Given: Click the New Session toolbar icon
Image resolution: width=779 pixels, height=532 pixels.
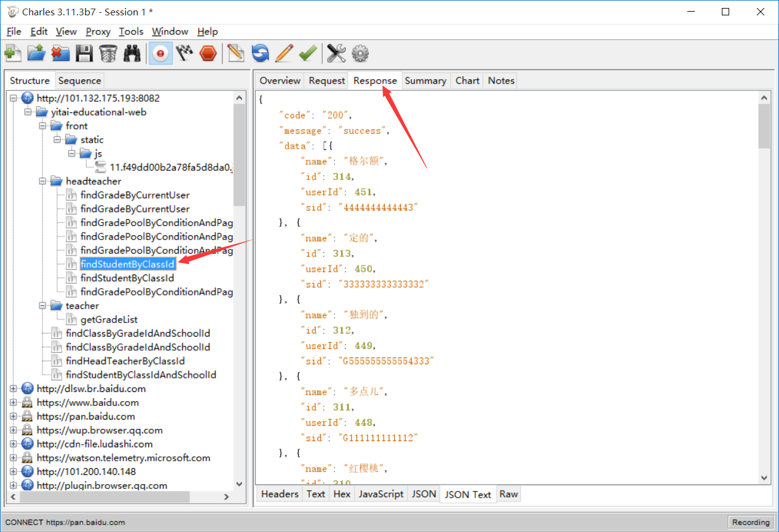Looking at the screenshot, I should [13, 53].
